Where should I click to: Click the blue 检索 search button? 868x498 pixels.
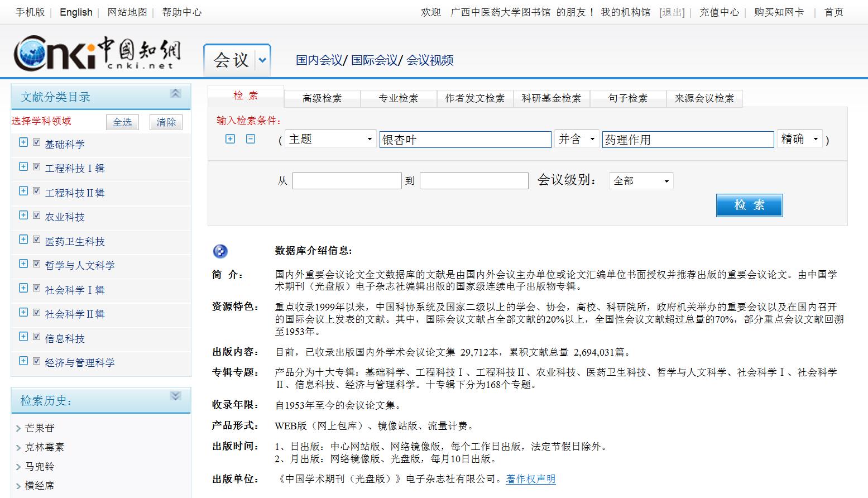[749, 205]
